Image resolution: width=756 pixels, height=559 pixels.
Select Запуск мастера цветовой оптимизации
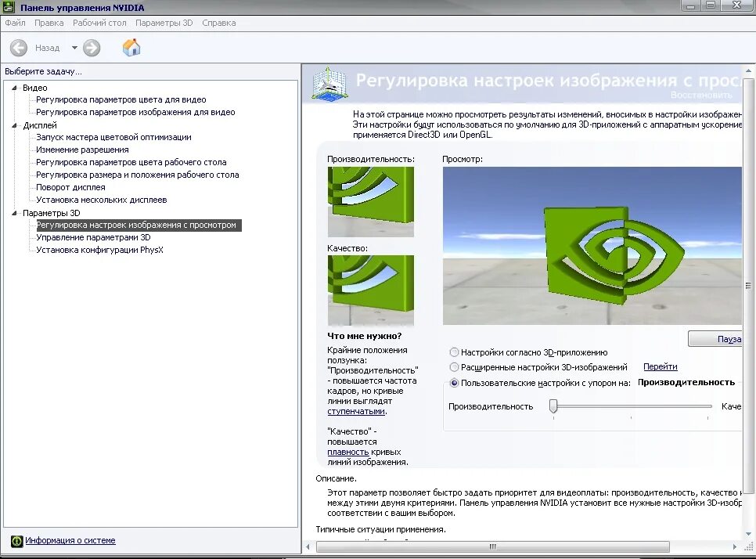point(113,137)
